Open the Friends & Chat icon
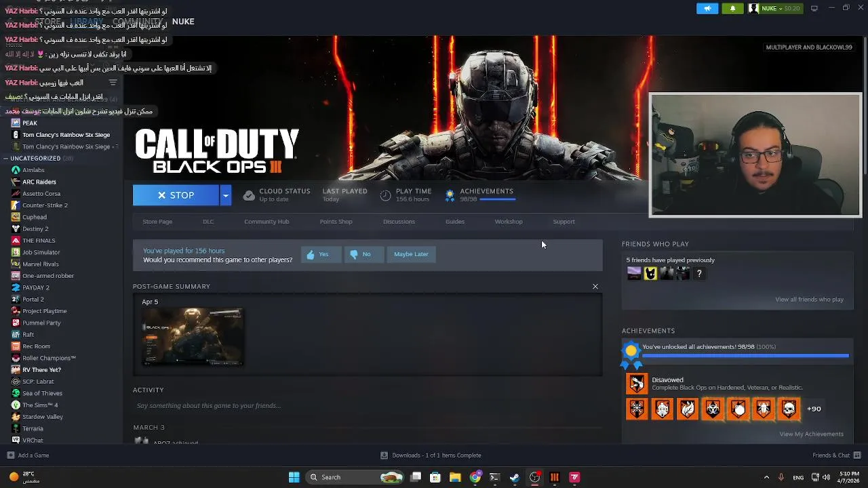This screenshot has width=868, height=488. [x=858, y=455]
